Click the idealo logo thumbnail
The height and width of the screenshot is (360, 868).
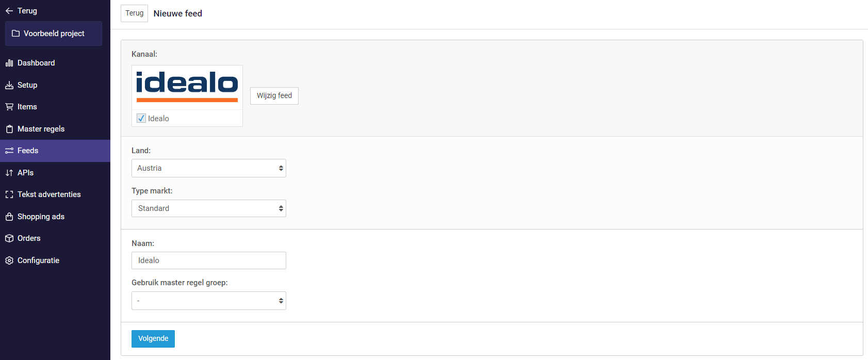[x=187, y=87]
